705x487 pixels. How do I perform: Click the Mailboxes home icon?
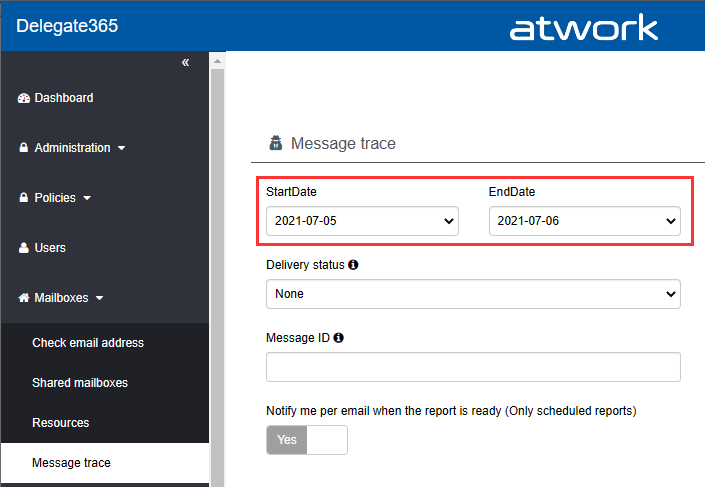[x=24, y=298]
